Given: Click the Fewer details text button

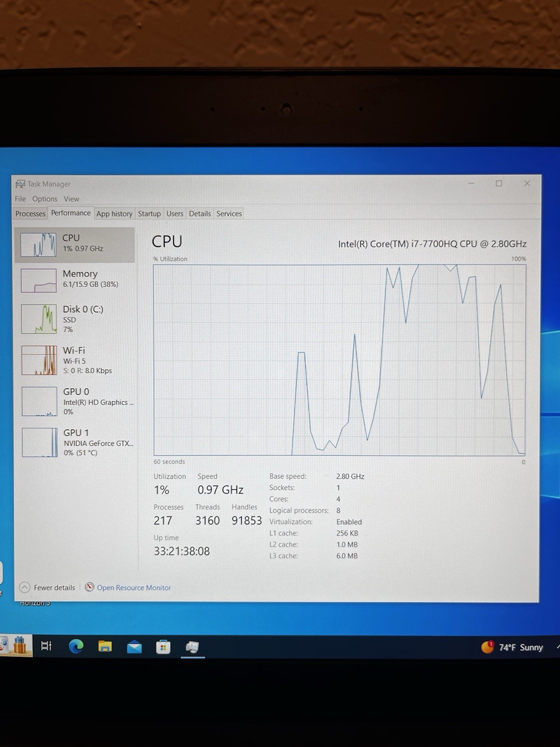Looking at the screenshot, I should [54, 588].
